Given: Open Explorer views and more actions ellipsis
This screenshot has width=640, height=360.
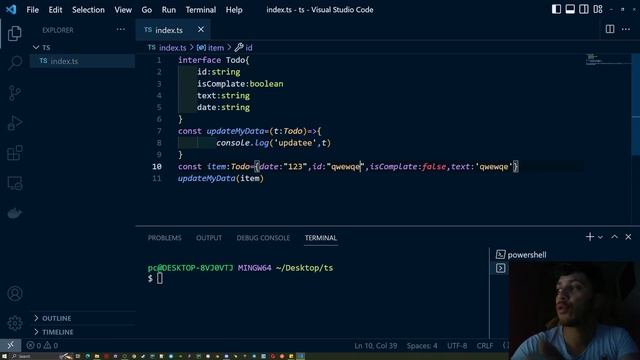Looking at the screenshot, I should click(120, 29).
